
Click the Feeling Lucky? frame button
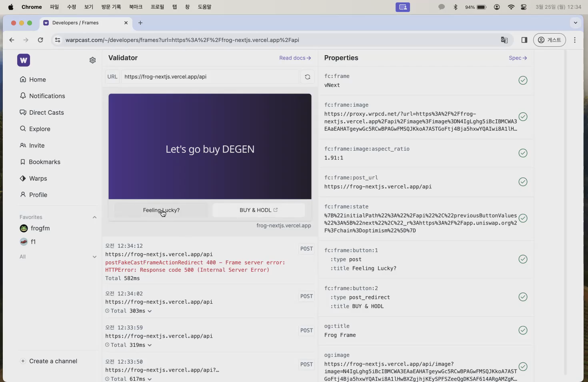(x=161, y=210)
